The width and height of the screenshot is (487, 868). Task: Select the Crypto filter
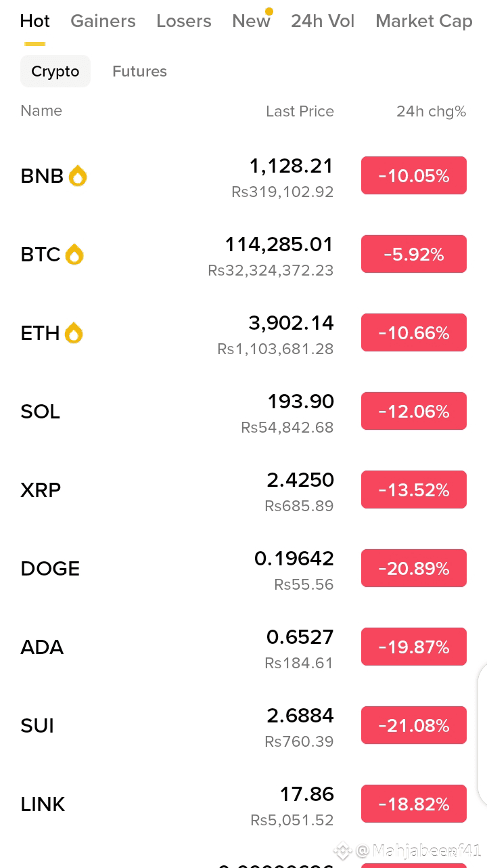(x=55, y=71)
